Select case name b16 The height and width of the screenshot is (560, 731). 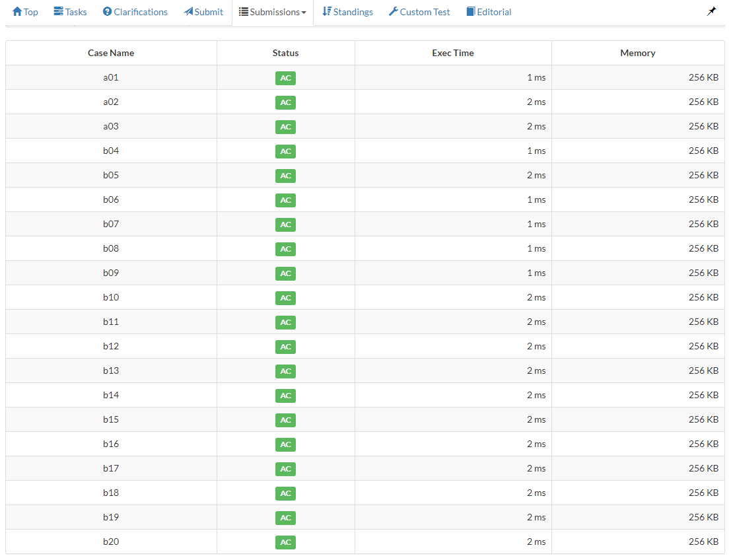[x=111, y=444]
